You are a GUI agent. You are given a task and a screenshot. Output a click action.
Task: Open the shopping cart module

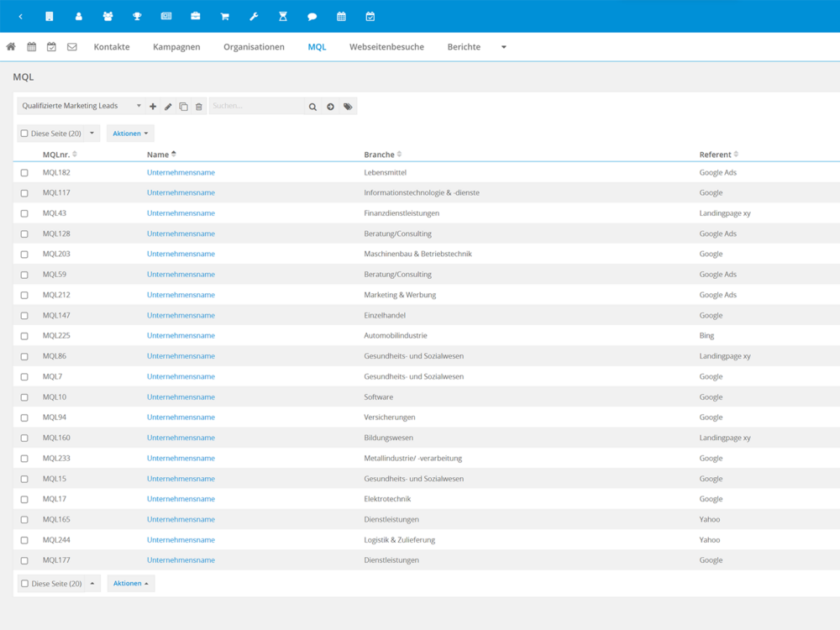224,16
